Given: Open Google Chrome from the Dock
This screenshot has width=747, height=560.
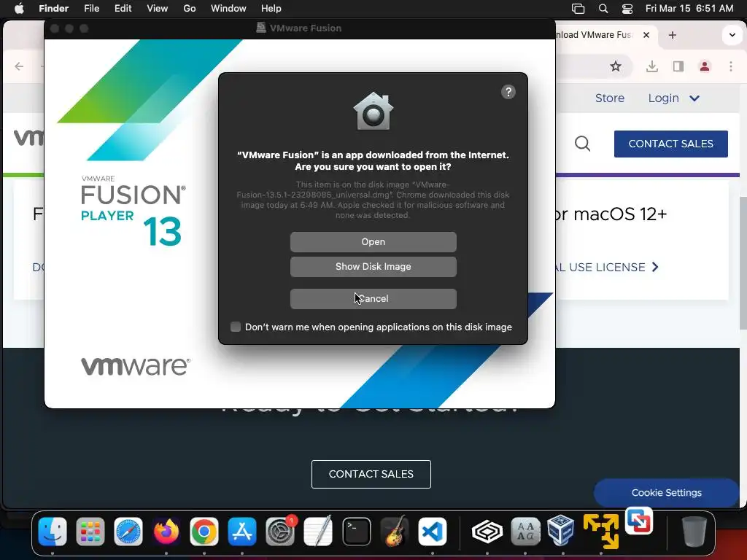Looking at the screenshot, I should click(204, 532).
